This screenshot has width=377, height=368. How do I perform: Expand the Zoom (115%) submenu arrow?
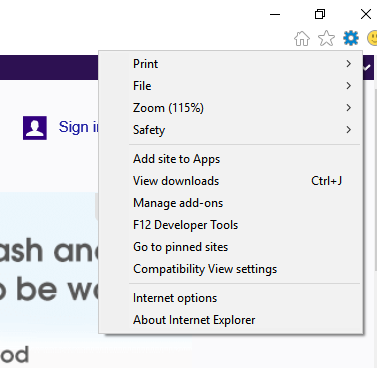[x=348, y=108]
